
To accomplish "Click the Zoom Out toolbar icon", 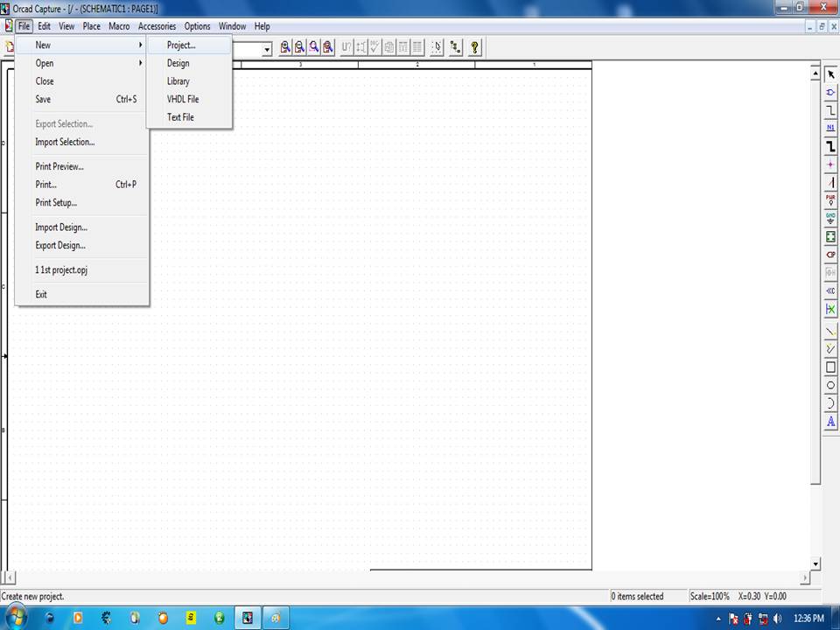I will pyautogui.click(x=299, y=47).
